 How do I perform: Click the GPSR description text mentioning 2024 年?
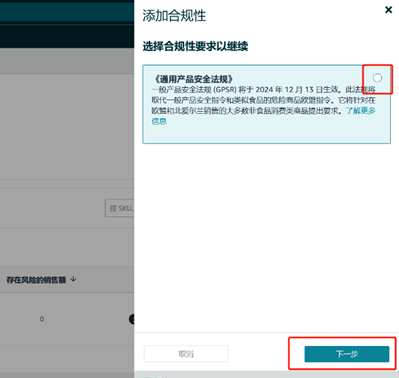263,100
